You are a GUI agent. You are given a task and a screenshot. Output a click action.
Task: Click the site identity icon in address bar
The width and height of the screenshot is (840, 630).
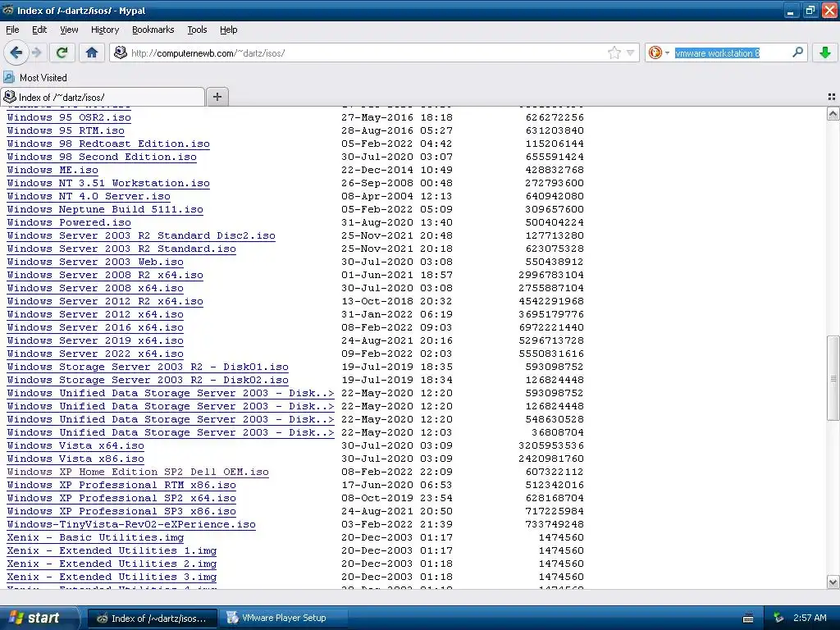[x=121, y=52]
